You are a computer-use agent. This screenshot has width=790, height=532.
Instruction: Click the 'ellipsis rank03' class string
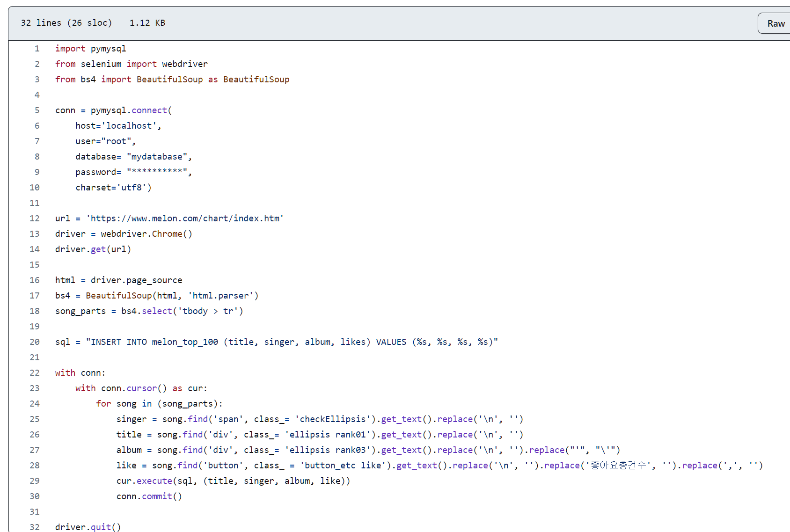pyautogui.click(x=328, y=450)
